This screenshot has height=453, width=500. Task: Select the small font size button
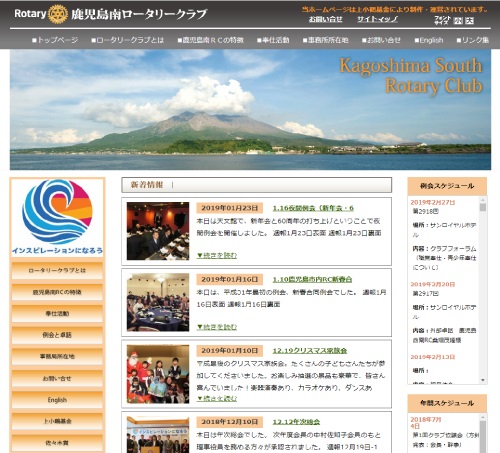point(458,21)
